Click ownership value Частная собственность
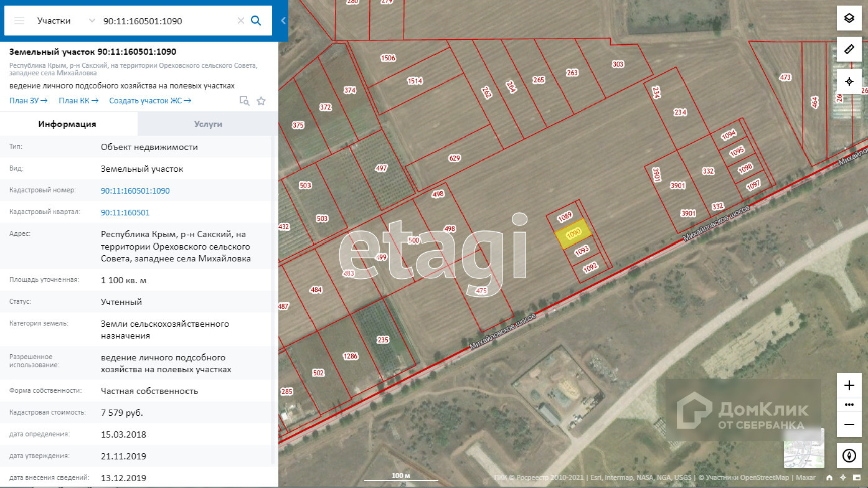The height and width of the screenshot is (488, 868). tap(149, 391)
